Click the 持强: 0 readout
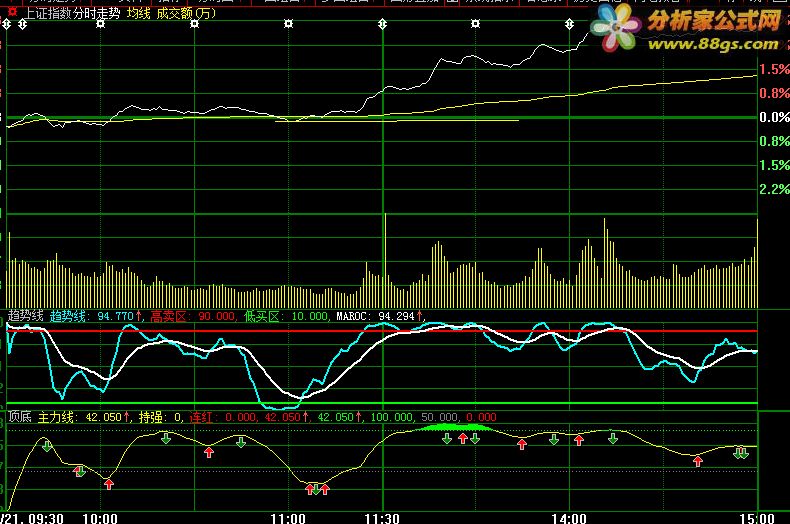This screenshot has width=790, height=524. click(x=161, y=417)
